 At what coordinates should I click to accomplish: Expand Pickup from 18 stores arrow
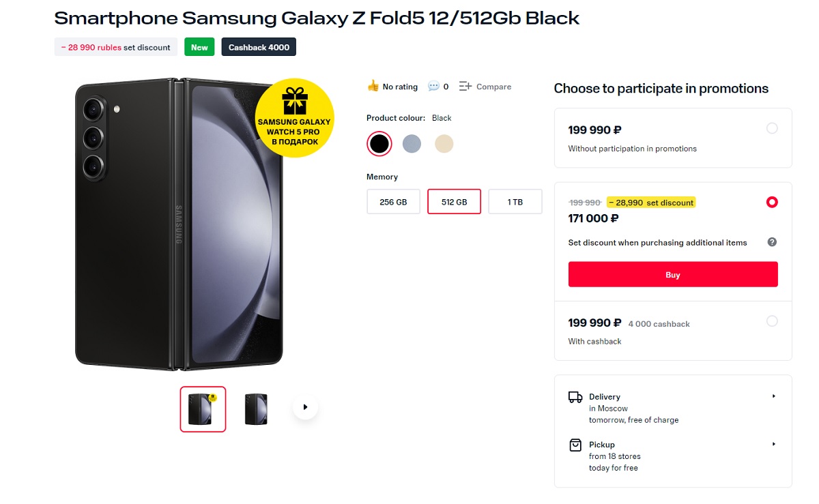tap(774, 444)
